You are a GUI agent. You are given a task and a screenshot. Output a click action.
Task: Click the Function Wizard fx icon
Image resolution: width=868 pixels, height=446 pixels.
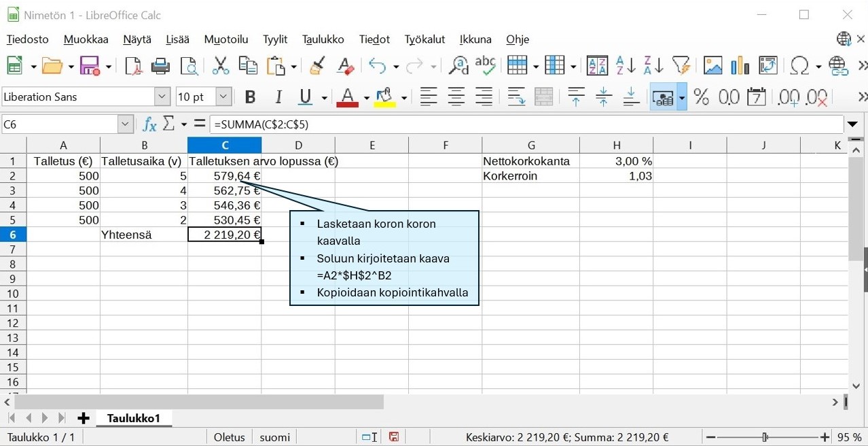click(149, 124)
